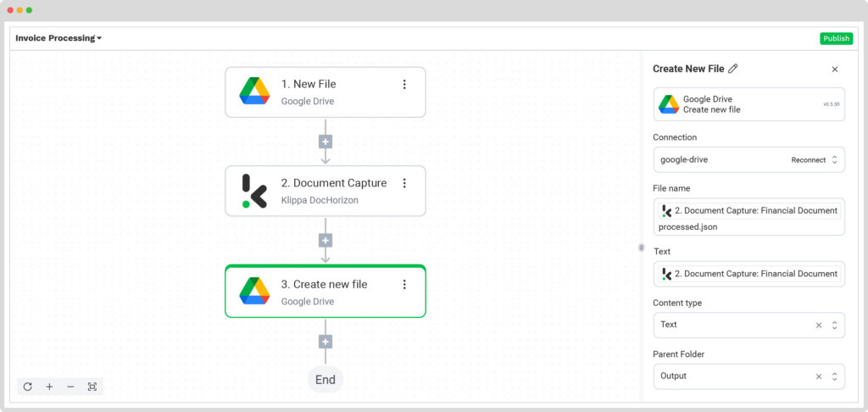This screenshot has height=412, width=868.
Task: Click the refresh icon in canvas toolbar
Action: 28,387
